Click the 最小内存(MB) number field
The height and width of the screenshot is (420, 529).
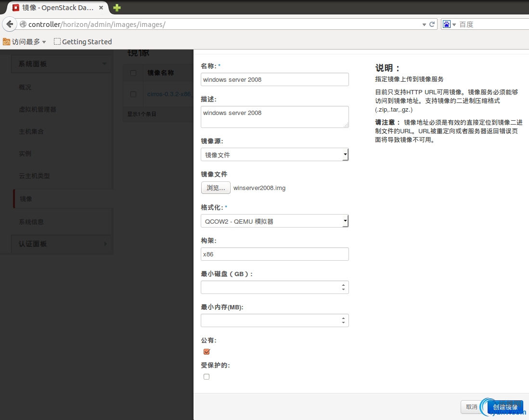point(275,320)
